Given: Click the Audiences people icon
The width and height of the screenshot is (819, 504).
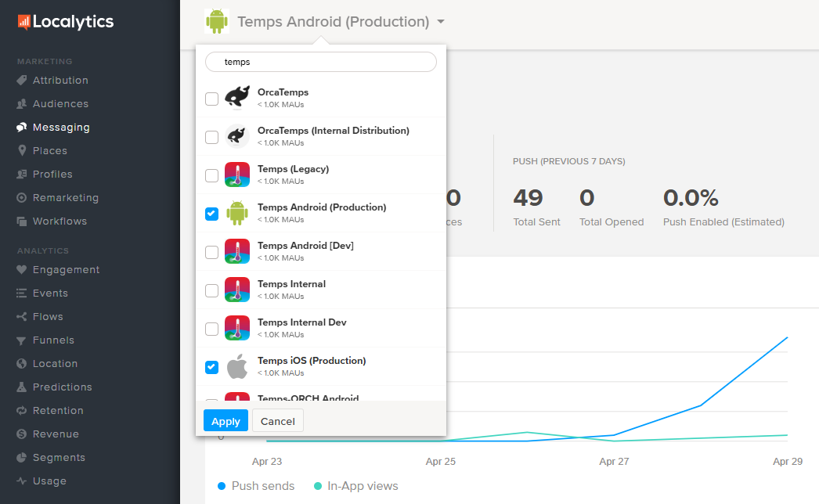Looking at the screenshot, I should (x=22, y=104).
